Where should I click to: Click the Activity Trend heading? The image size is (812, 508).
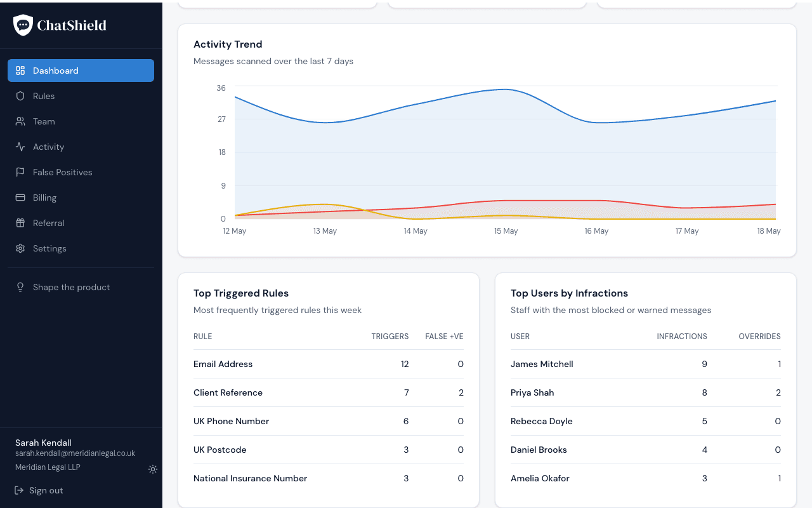click(228, 44)
